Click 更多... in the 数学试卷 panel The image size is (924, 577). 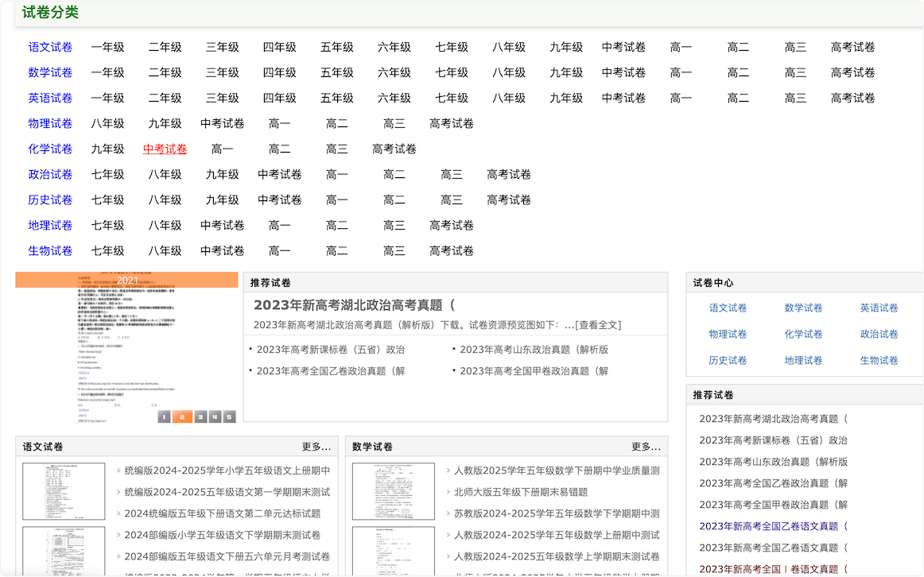click(x=646, y=447)
